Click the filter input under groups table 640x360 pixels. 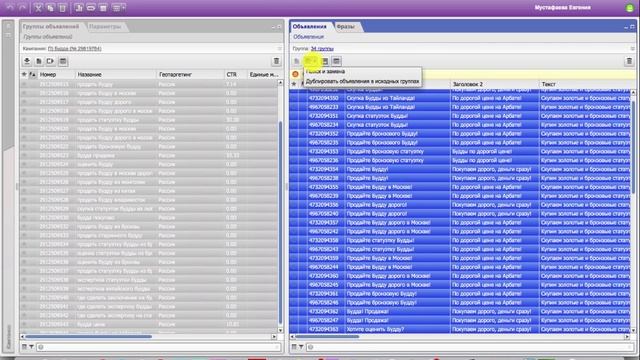tap(159, 347)
